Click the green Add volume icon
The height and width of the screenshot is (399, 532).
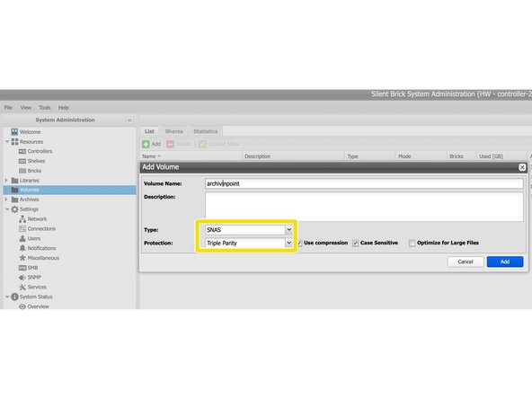[146, 144]
